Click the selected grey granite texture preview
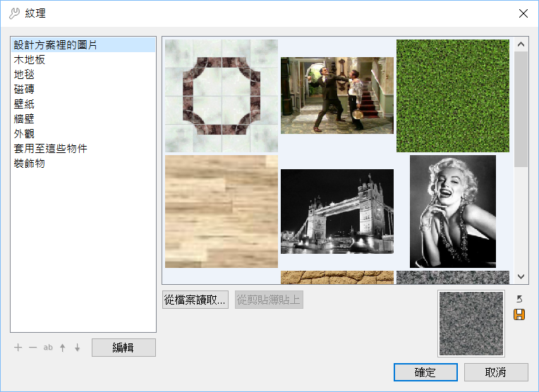Image resolution: width=539 pixels, height=392 pixels. click(x=471, y=324)
